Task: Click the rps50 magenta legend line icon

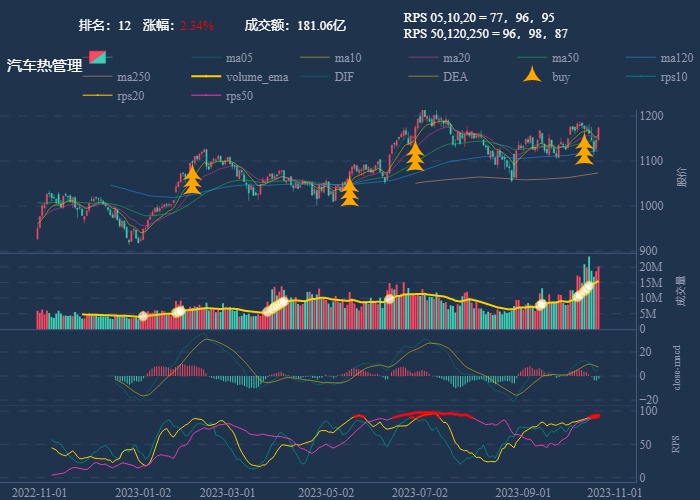Action: (206, 96)
